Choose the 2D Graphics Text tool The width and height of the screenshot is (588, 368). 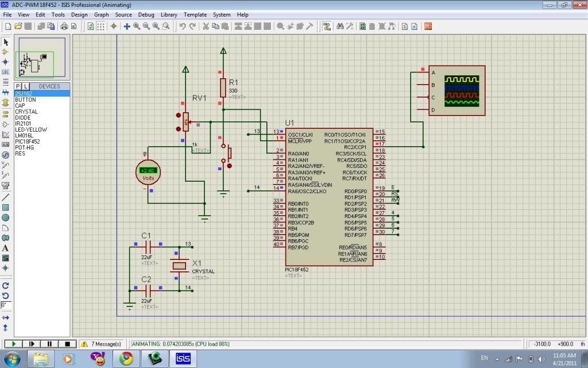coord(6,248)
